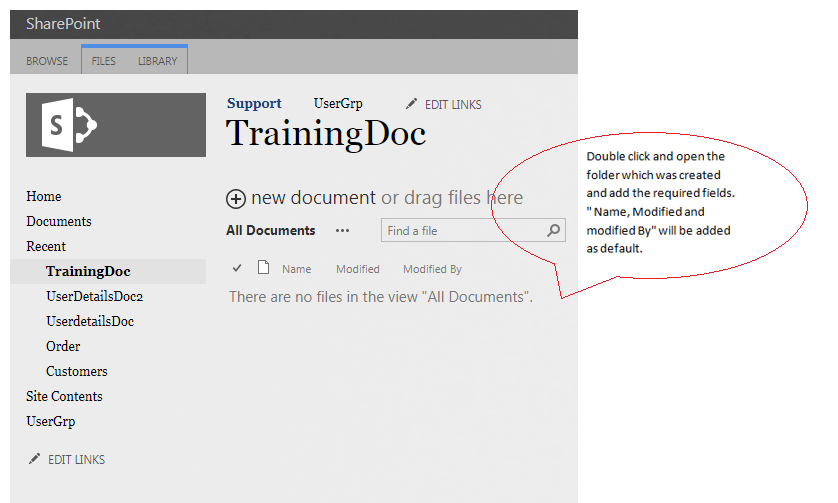Image resolution: width=838 pixels, height=503 pixels.
Task: Open Documents in left navigation
Action: click(59, 221)
